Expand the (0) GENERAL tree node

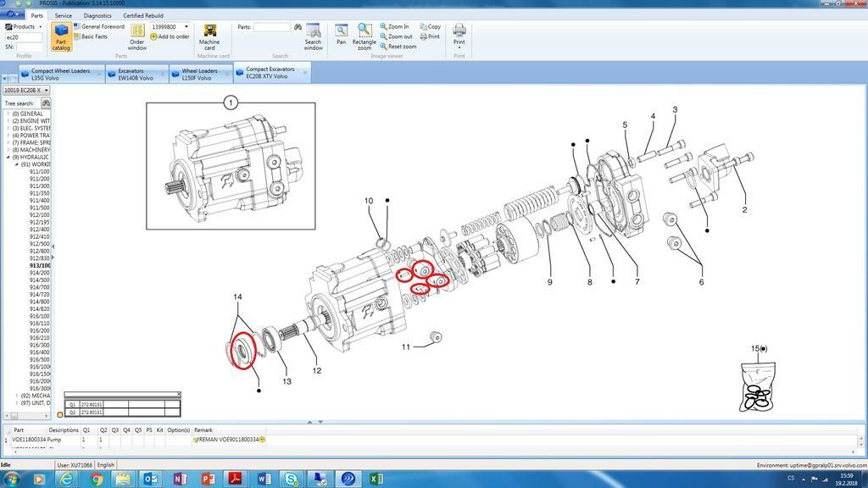8,114
